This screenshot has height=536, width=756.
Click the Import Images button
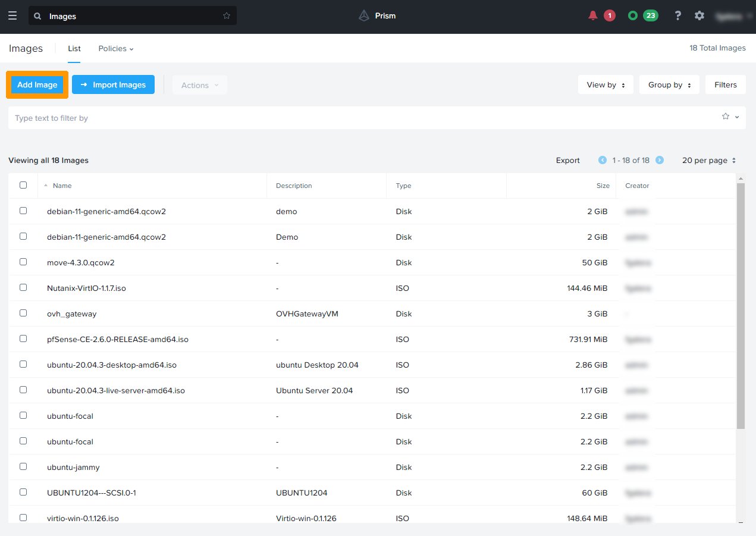pos(113,85)
